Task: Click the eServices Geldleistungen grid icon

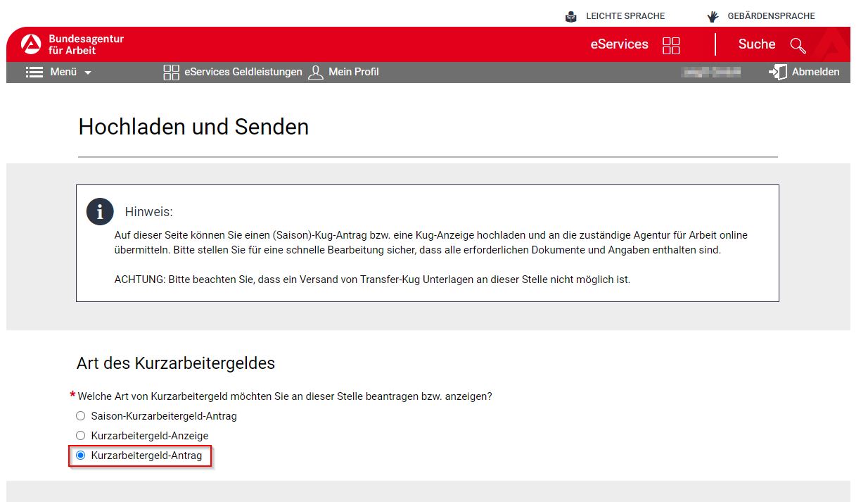Action: pos(171,72)
